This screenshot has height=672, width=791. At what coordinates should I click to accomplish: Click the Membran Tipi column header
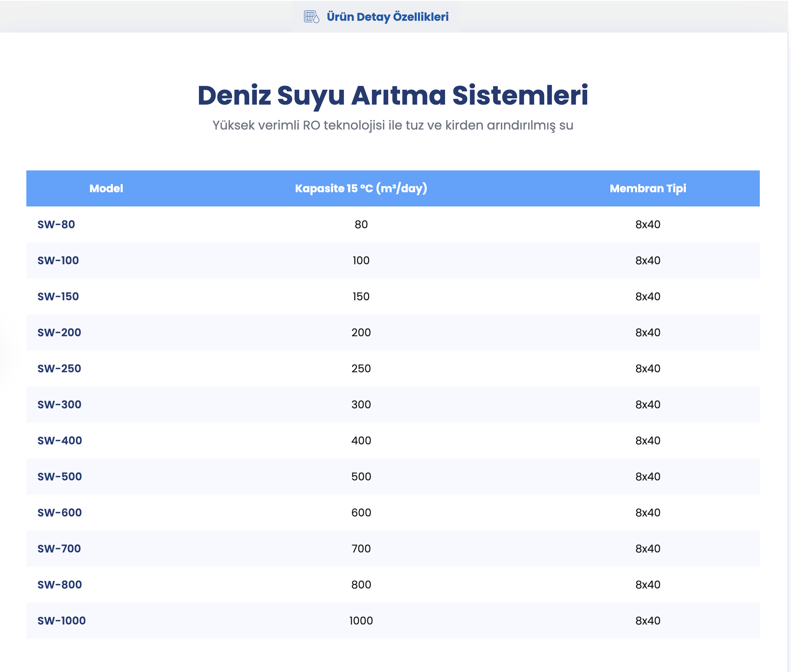pyautogui.click(x=647, y=188)
